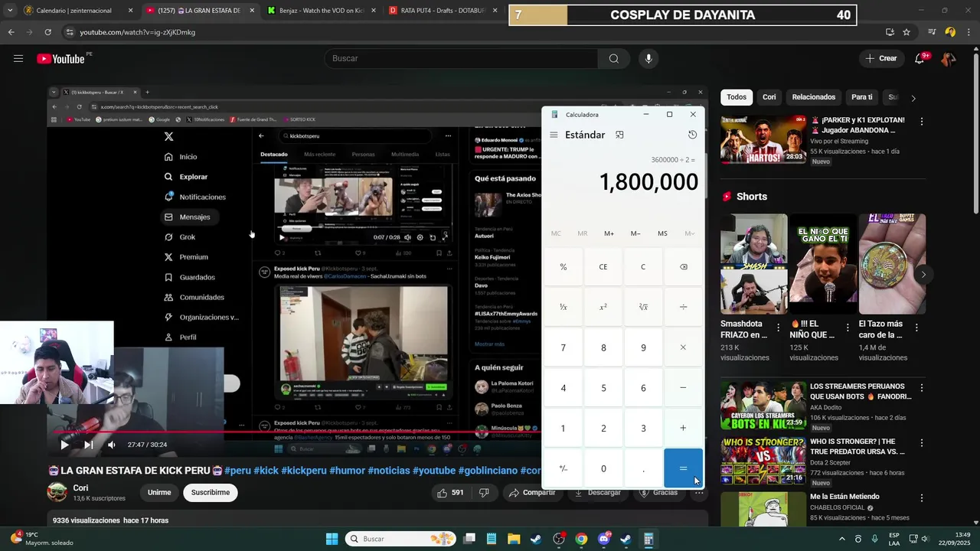Open the #kickperu hashtag link

(x=304, y=471)
